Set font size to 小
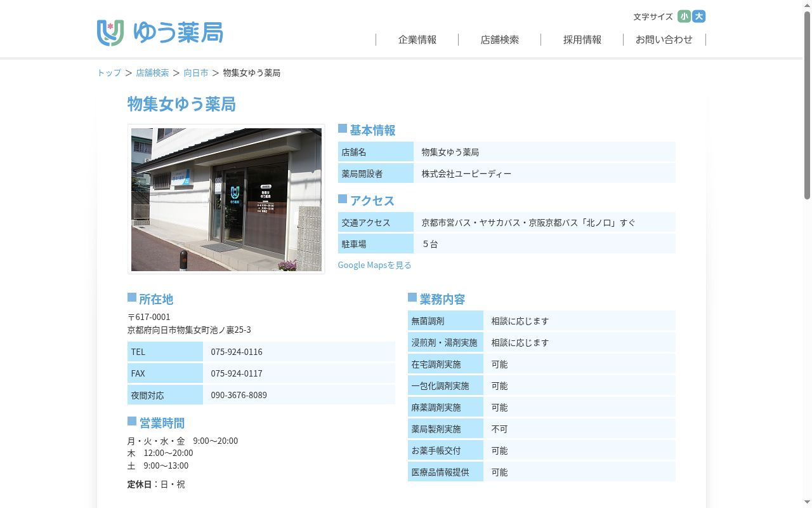Screen dimensions: 812x508 tap(684, 17)
